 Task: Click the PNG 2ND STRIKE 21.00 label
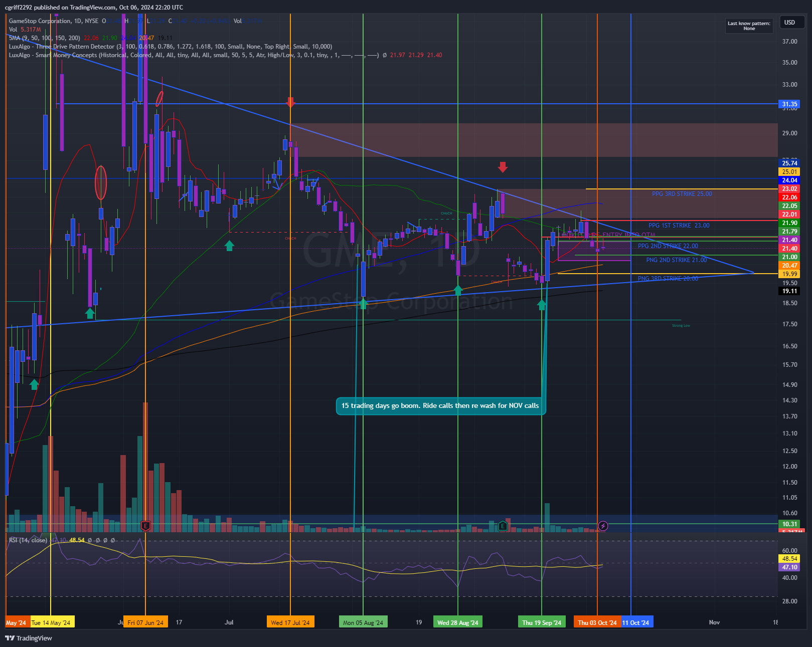676,260
